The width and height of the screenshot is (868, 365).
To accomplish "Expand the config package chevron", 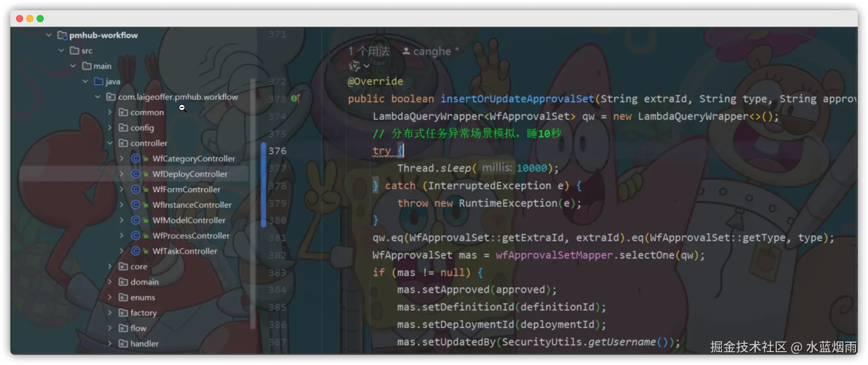I will [109, 127].
